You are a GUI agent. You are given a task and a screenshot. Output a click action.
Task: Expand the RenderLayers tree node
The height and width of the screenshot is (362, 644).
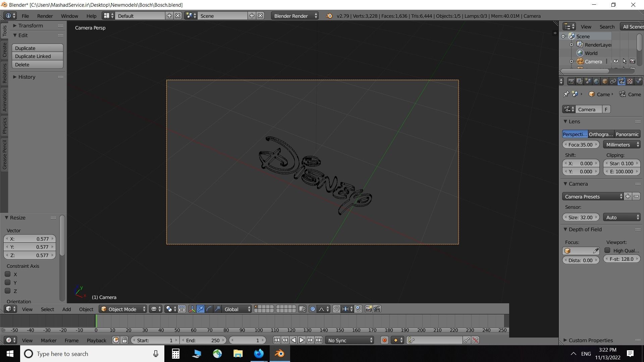click(x=572, y=45)
